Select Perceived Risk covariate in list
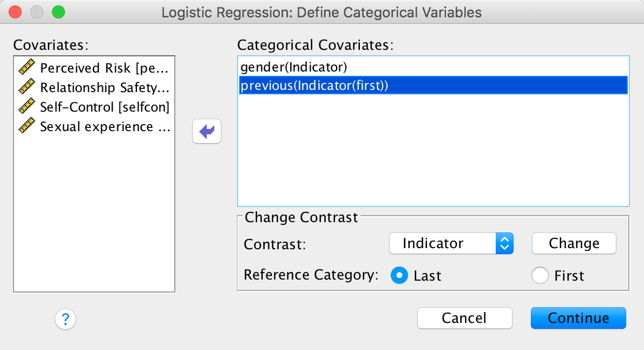Viewport: 644px width, 350px height. (x=104, y=68)
